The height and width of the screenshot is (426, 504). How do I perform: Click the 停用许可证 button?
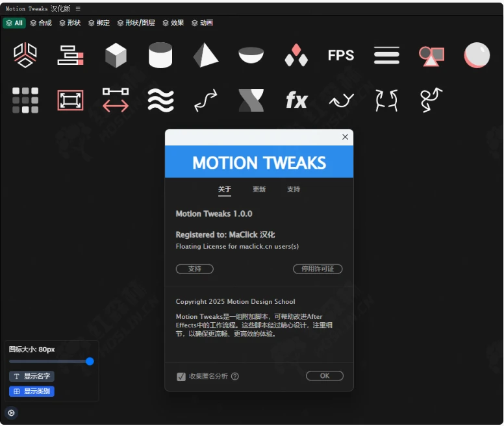click(x=318, y=269)
